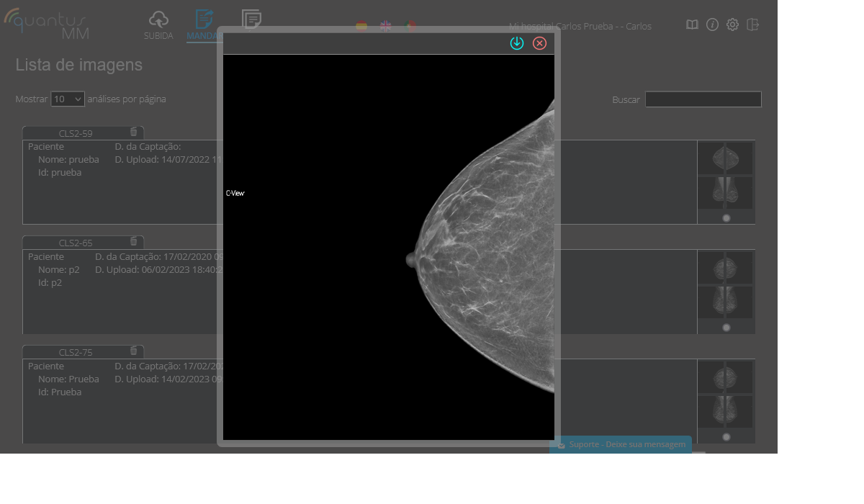The height and width of the screenshot is (504, 864).
Task: Select the Portuguese flag language option
Action: click(410, 27)
